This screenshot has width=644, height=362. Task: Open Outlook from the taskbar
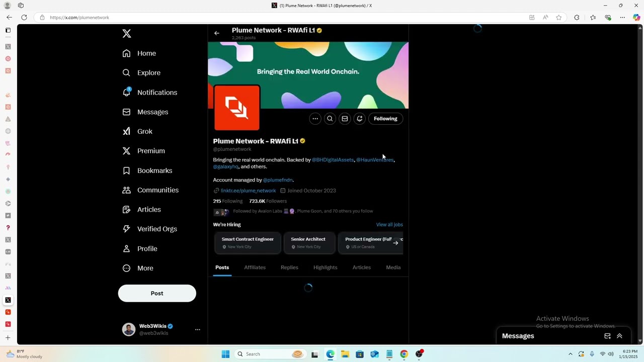point(374,354)
